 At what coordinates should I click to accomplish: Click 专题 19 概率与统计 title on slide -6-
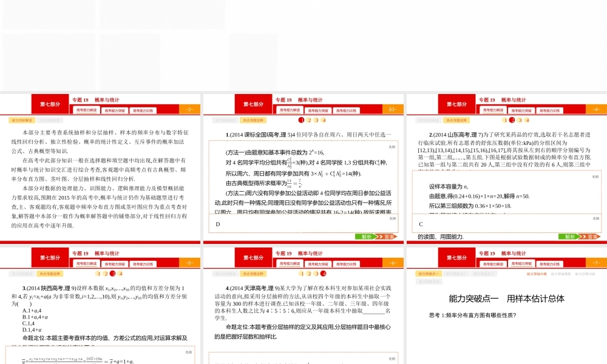299,254
